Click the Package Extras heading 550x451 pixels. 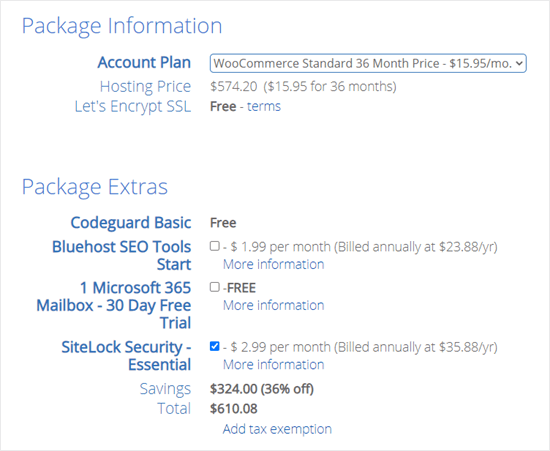95,187
